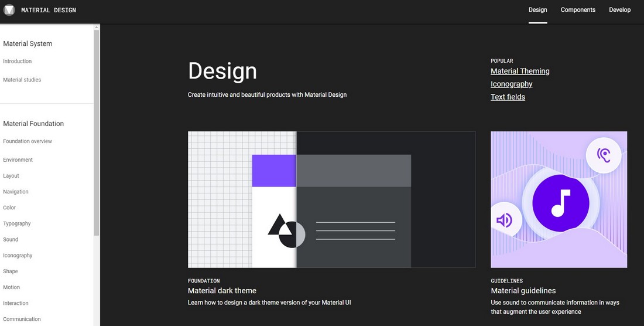Switch to the Design tab

pyautogui.click(x=537, y=10)
